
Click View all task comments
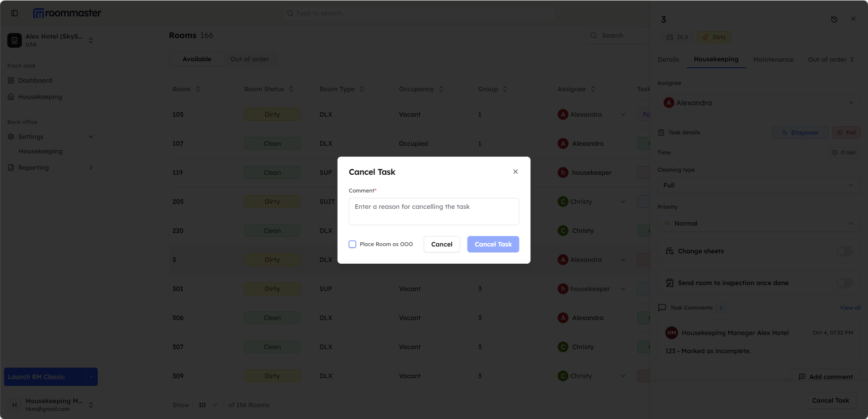pyautogui.click(x=849, y=307)
